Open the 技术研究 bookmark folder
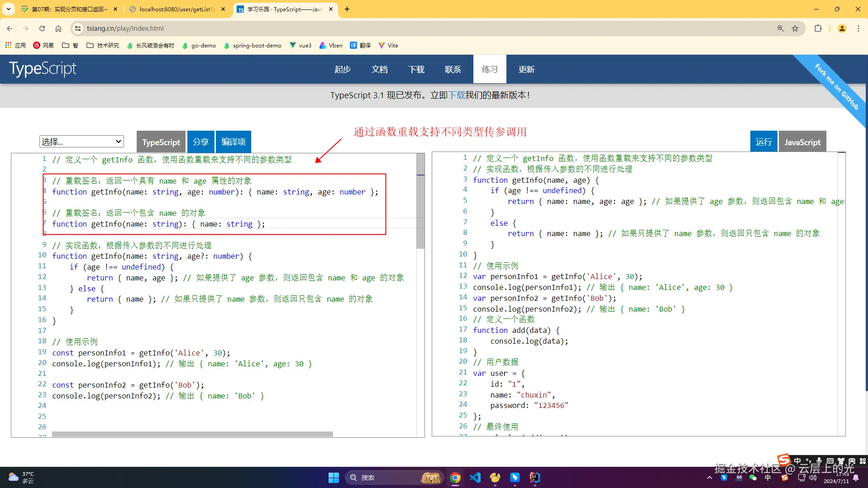 point(103,45)
